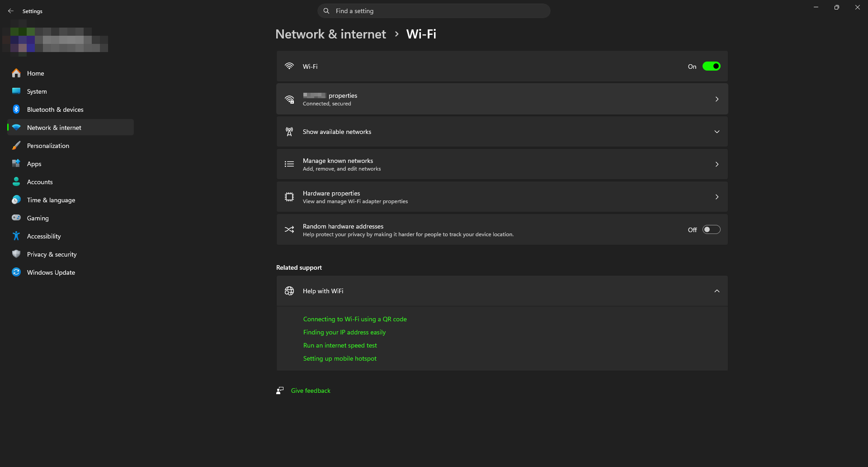Click the Personalization paintbrush icon
868x467 pixels.
pyautogui.click(x=16, y=145)
